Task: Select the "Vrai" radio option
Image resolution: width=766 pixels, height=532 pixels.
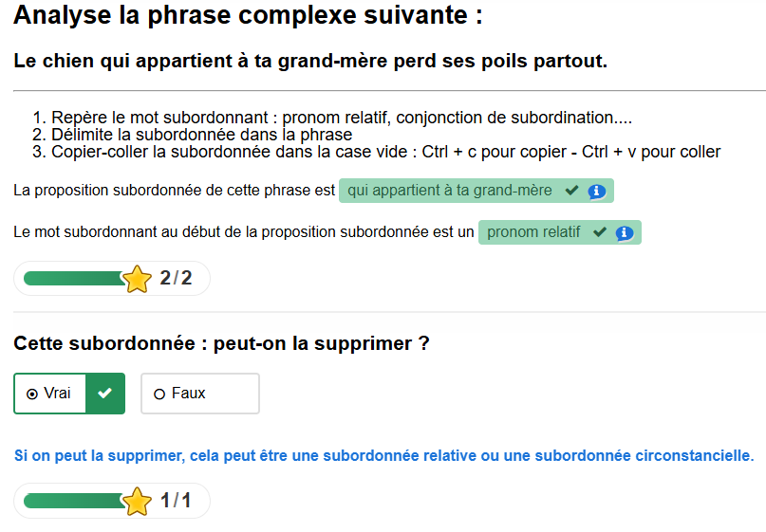Action: coord(32,394)
